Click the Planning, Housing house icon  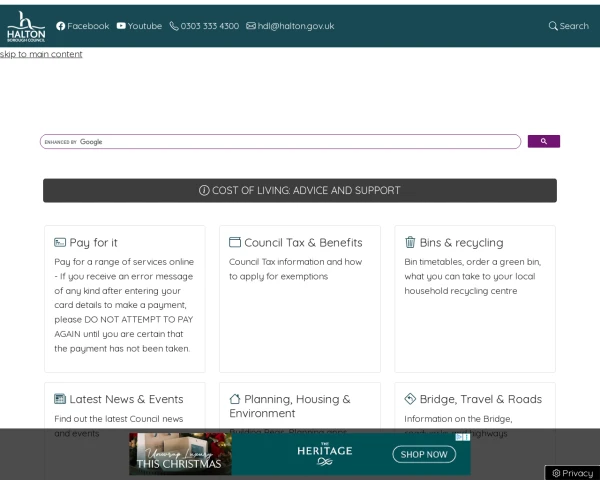click(x=235, y=399)
